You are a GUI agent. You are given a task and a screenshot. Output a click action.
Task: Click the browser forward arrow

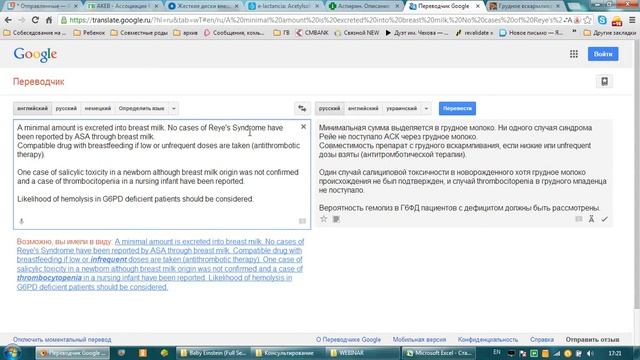(22, 20)
